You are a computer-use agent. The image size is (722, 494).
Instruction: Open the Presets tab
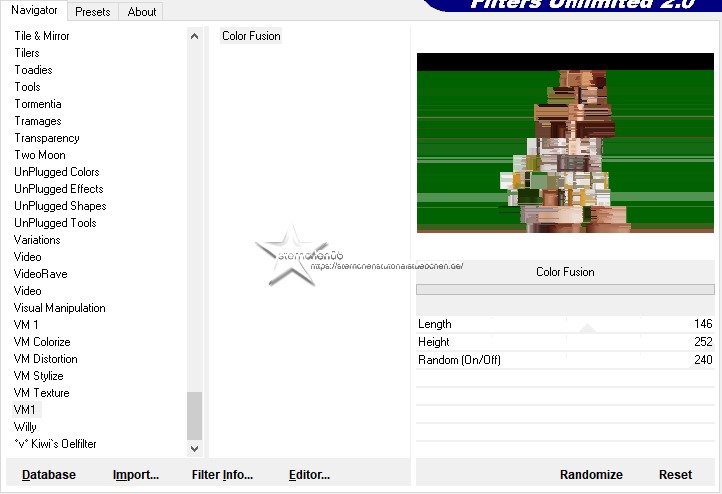tap(93, 12)
